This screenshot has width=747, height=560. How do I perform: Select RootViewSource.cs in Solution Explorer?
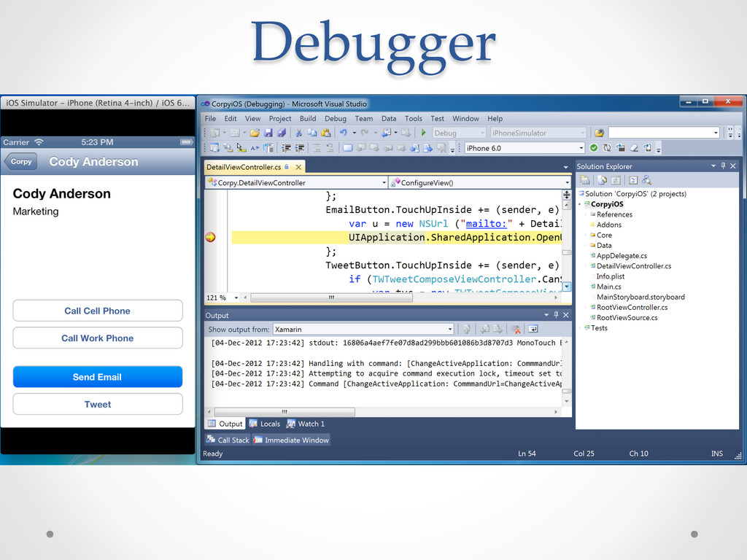point(627,318)
